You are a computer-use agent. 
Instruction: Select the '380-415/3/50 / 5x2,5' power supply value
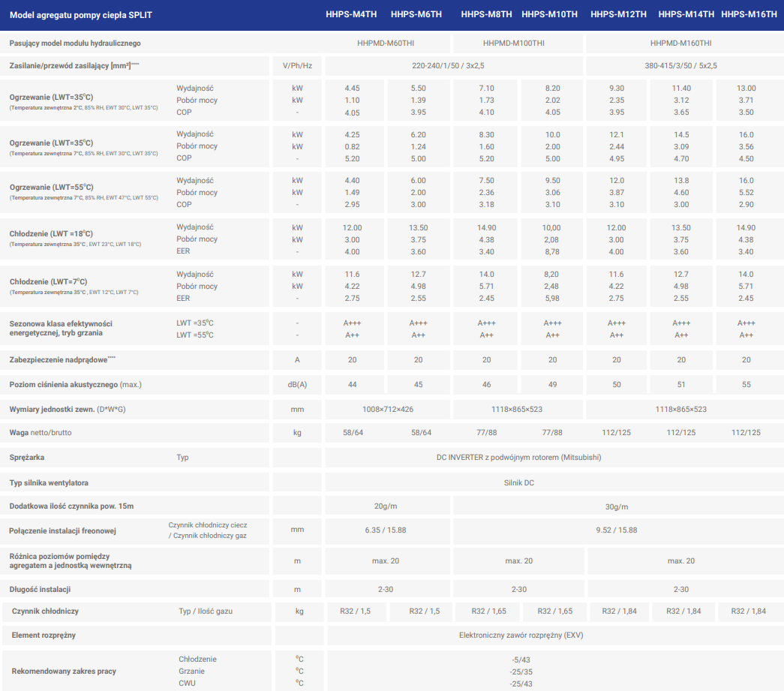pyautogui.click(x=680, y=65)
